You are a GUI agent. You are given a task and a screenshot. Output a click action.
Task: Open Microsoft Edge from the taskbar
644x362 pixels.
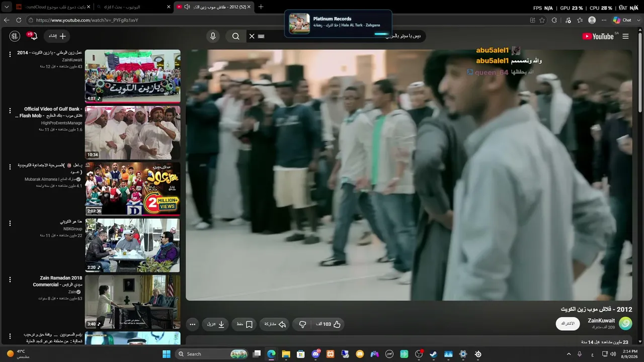[x=272, y=354]
